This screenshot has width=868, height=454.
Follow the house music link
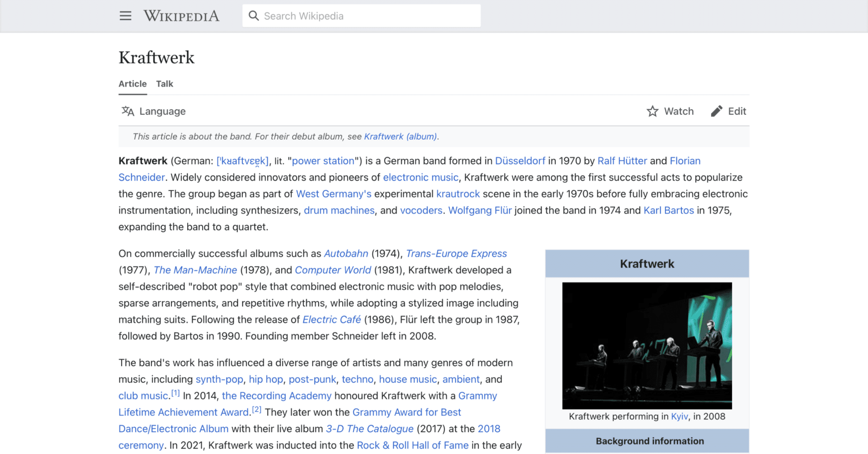click(408, 379)
